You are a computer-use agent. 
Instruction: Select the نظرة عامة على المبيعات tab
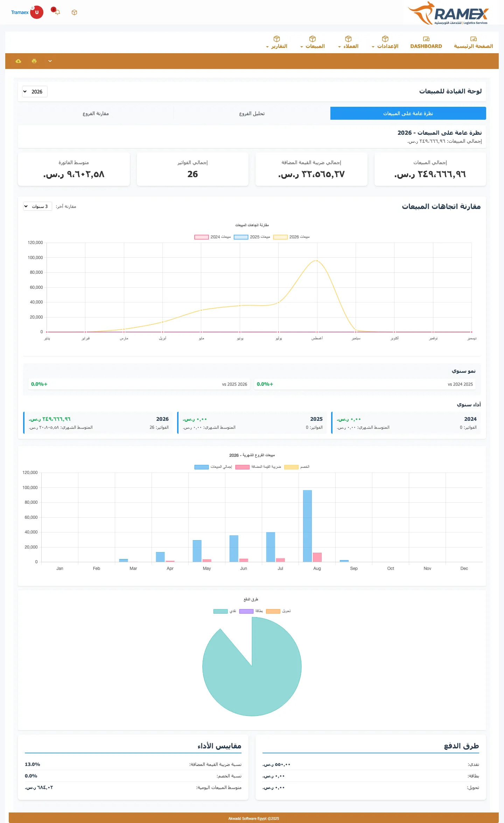pyautogui.click(x=408, y=113)
